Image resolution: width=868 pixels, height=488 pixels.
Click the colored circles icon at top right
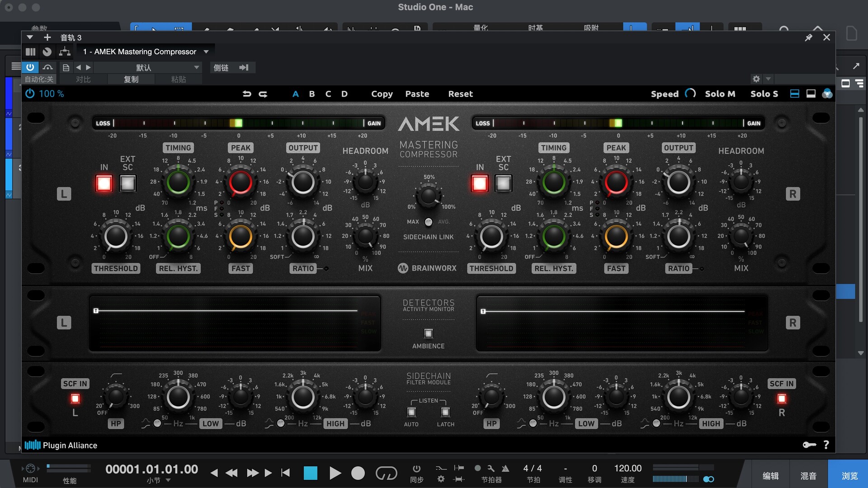[827, 94]
